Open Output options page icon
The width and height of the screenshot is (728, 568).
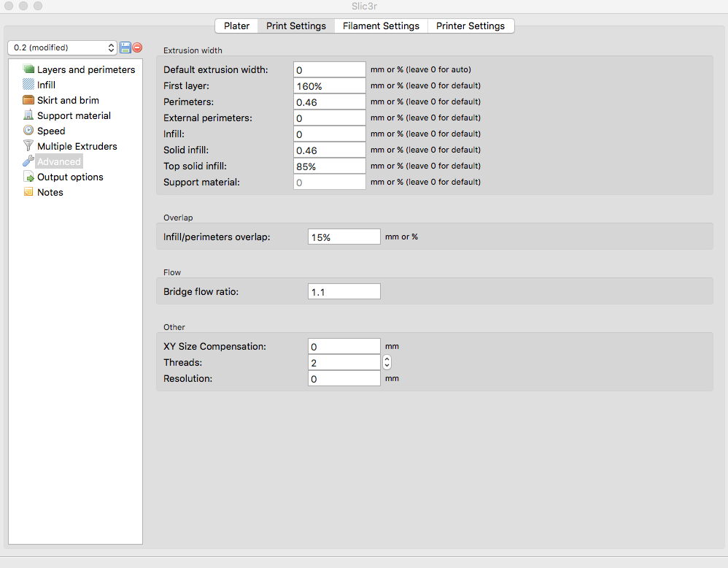[28, 177]
